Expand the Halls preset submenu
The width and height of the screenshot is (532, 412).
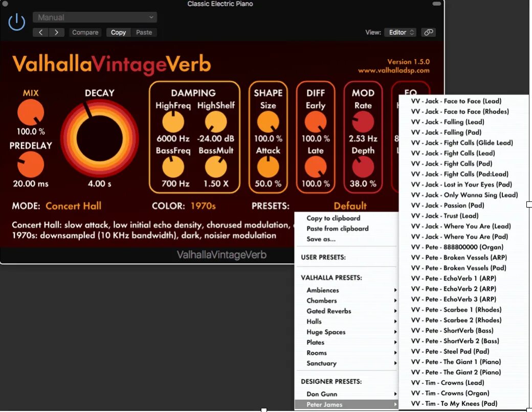pos(346,322)
